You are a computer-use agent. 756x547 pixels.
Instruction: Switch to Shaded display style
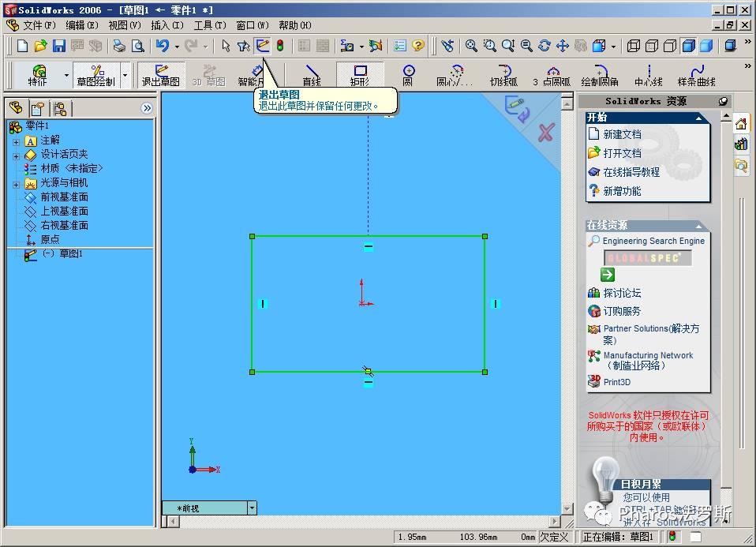[706, 46]
